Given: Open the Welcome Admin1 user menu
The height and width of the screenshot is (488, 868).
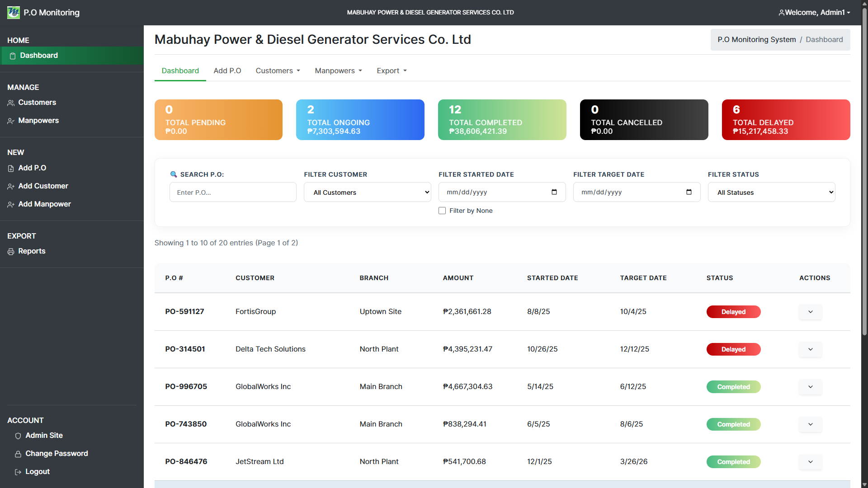Looking at the screenshot, I should click(814, 13).
